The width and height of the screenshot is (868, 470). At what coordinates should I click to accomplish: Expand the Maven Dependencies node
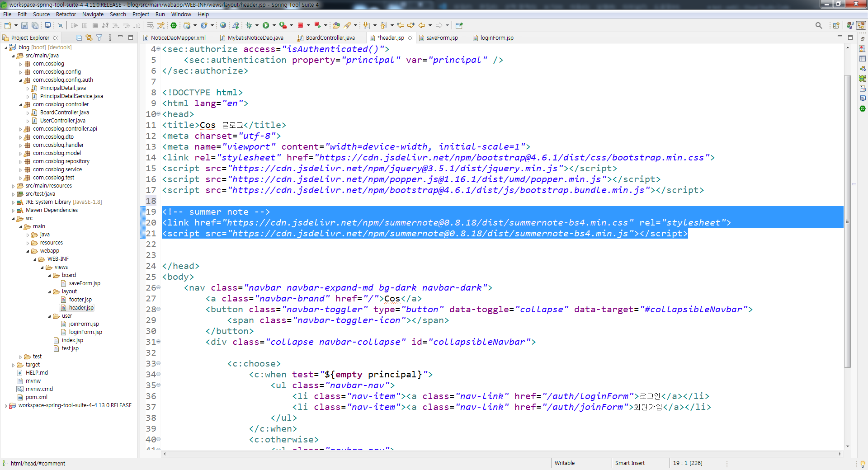[x=13, y=210]
